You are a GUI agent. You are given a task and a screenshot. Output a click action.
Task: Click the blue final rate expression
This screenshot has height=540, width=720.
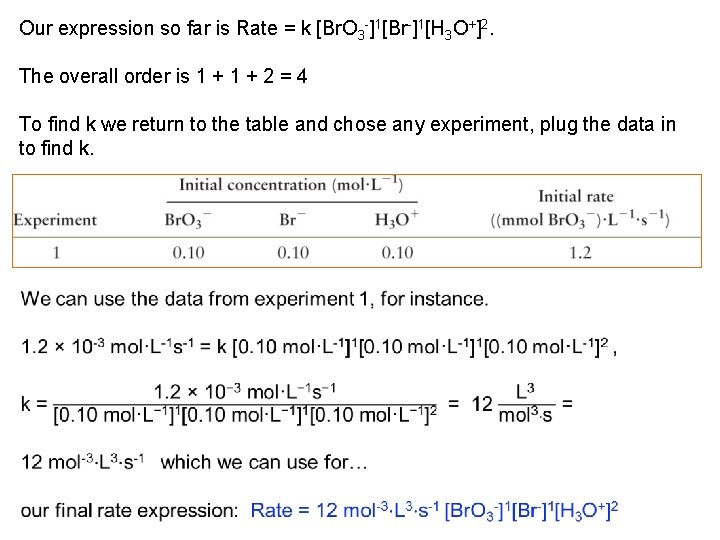(434, 510)
